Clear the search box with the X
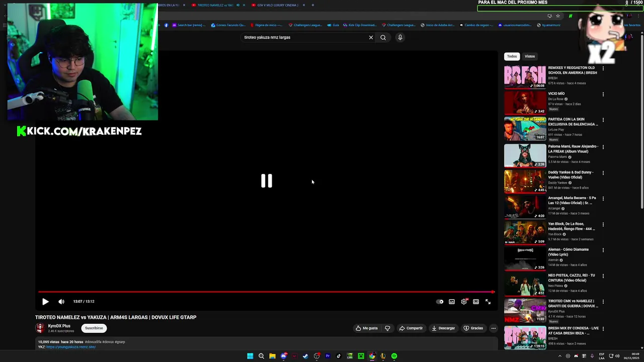This screenshot has width=644, height=362. point(371,37)
